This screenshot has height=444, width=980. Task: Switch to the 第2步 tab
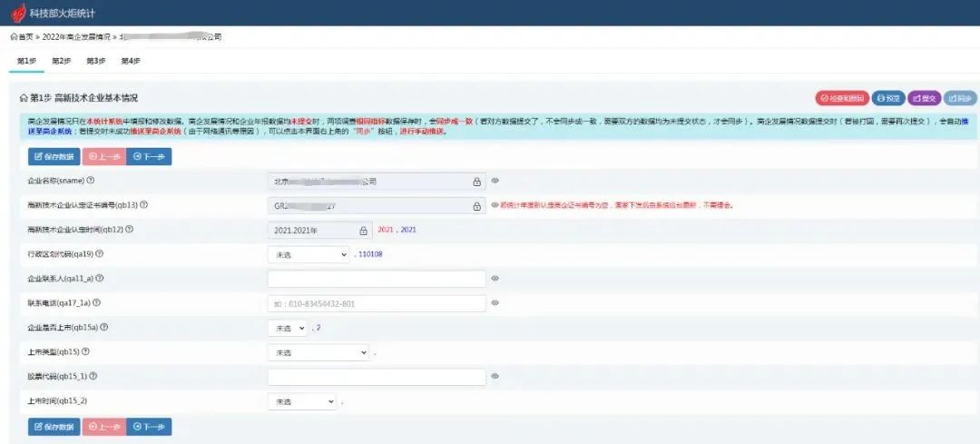point(62,61)
